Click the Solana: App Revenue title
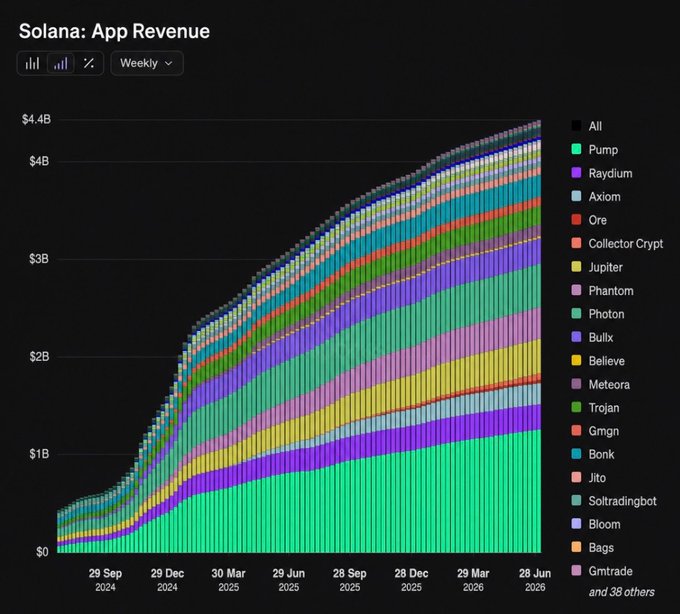This screenshot has height=614, width=680. [114, 31]
